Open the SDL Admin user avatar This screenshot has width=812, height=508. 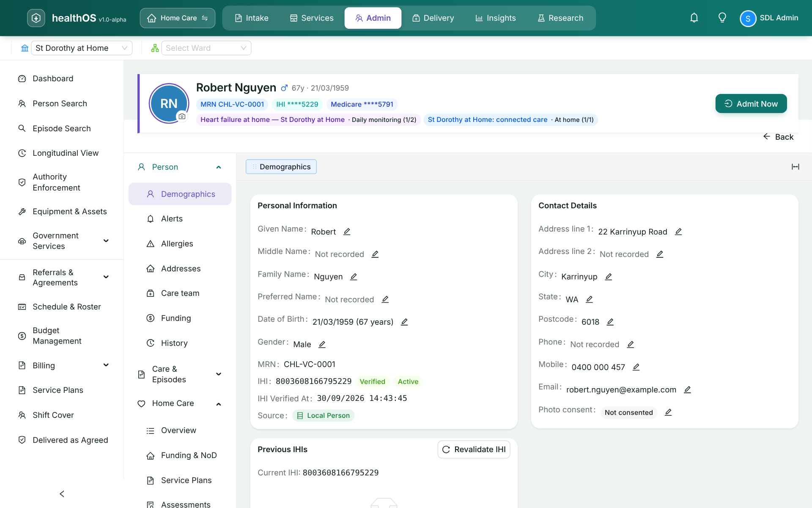[748, 18]
